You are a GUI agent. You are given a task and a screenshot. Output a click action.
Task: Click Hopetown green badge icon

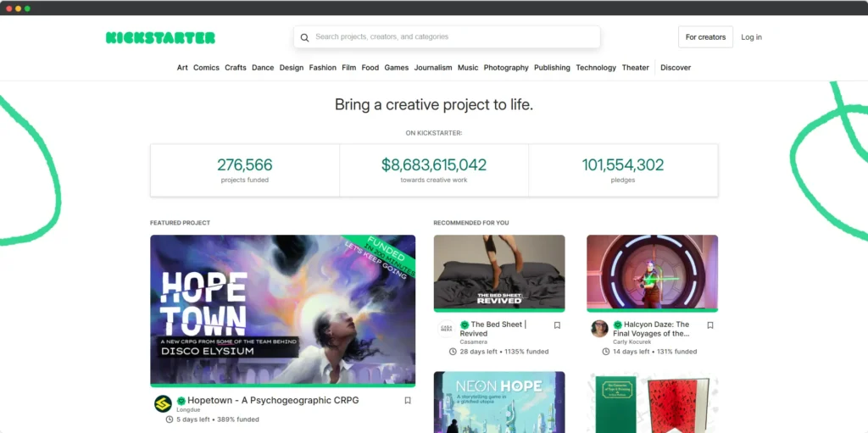point(181,400)
